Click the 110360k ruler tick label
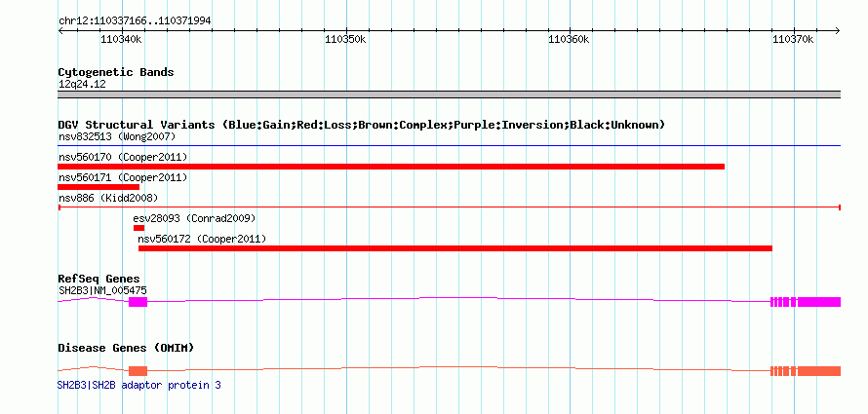Screen dimensions: 868x414 coord(569,40)
